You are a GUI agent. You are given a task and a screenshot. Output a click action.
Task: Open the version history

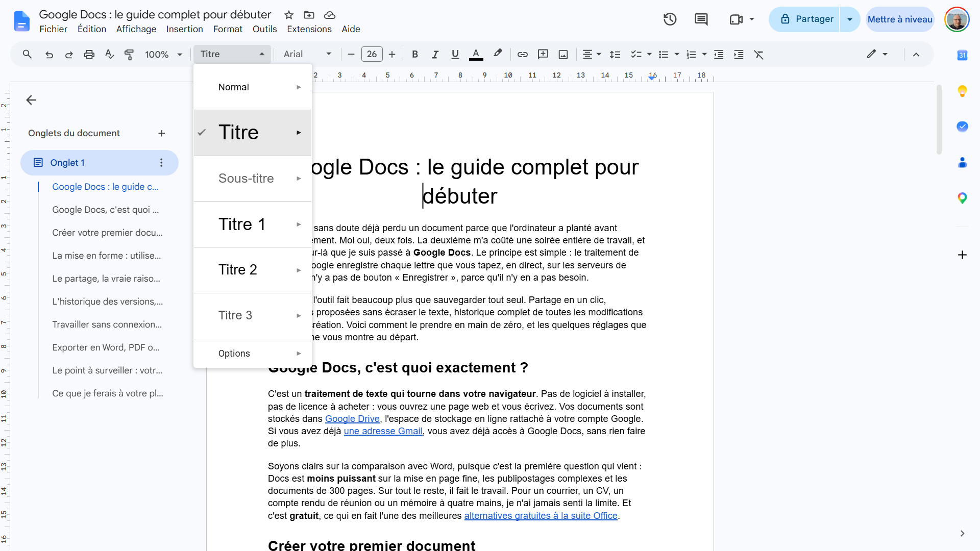[x=670, y=19]
